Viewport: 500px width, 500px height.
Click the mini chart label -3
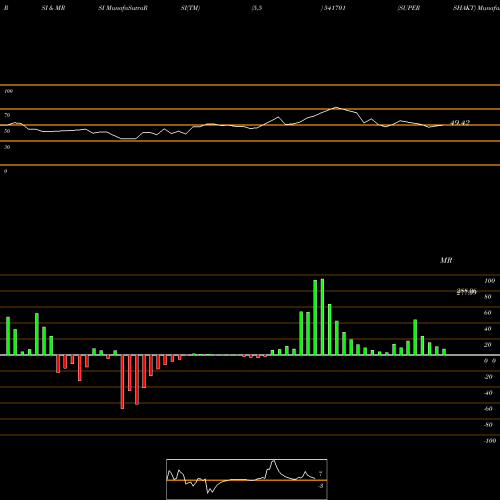[x=320, y=486]
